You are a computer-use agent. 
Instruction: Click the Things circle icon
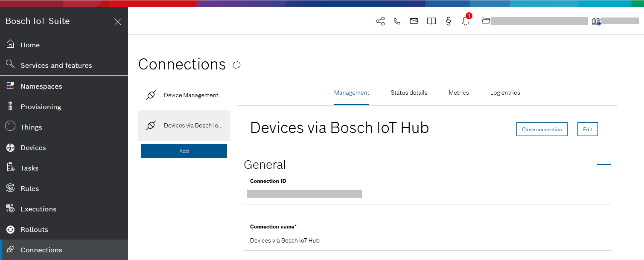10,127
